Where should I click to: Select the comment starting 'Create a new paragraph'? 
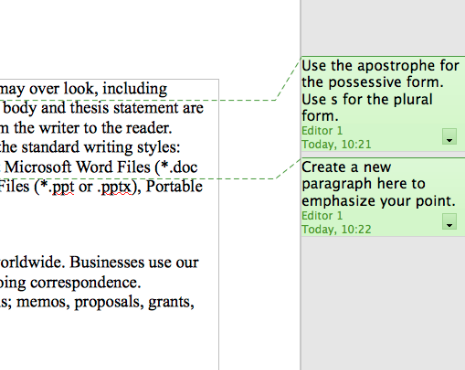[383, 197]
